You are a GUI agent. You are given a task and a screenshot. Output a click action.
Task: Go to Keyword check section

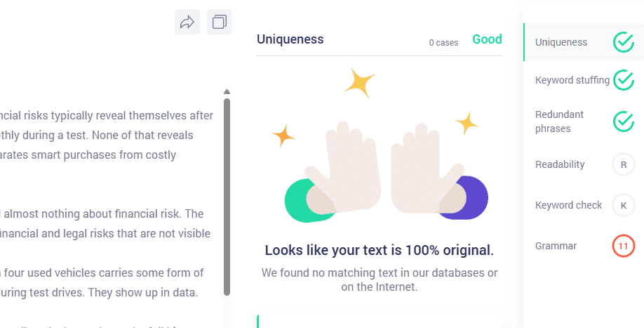tap(568, 205)
